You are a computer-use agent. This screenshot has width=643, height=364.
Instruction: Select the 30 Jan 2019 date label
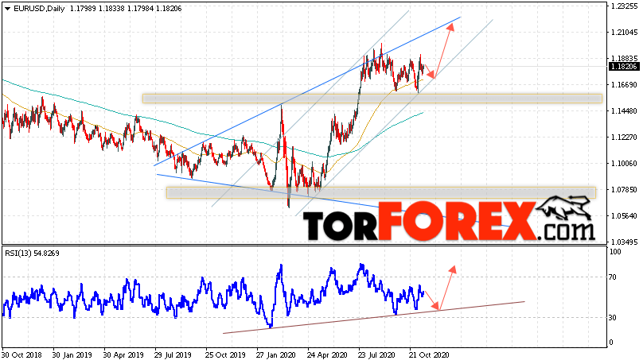(72, 355)
